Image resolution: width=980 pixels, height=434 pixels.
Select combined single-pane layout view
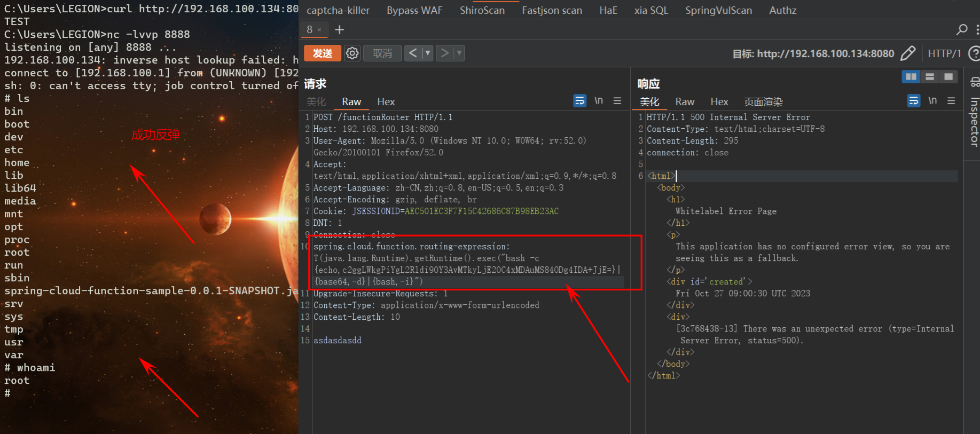(948, 77)
